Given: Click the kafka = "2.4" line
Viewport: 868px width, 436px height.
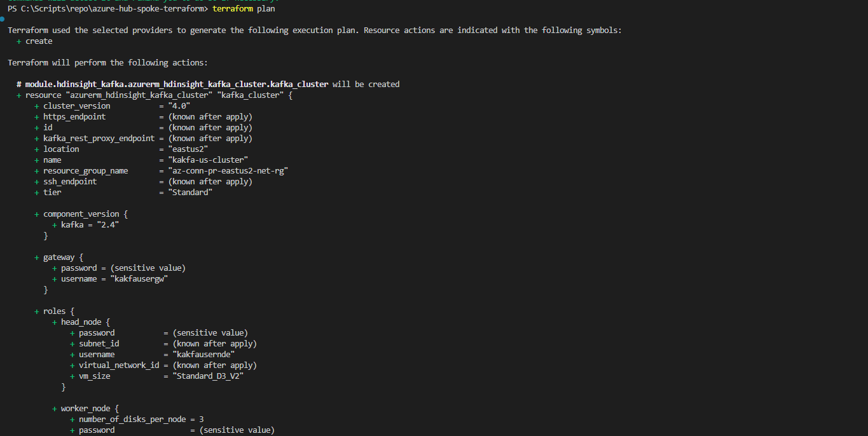Looking at the screenshot, I should (x=86, y=225).
